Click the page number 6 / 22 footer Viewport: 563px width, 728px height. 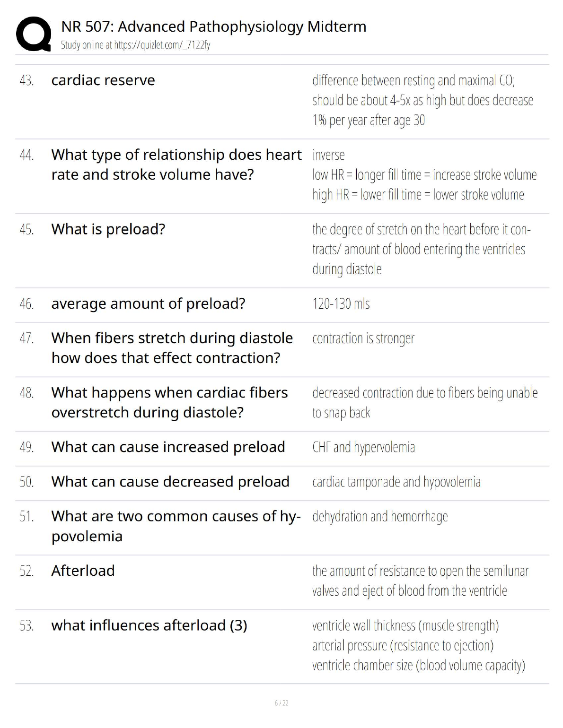281,703
